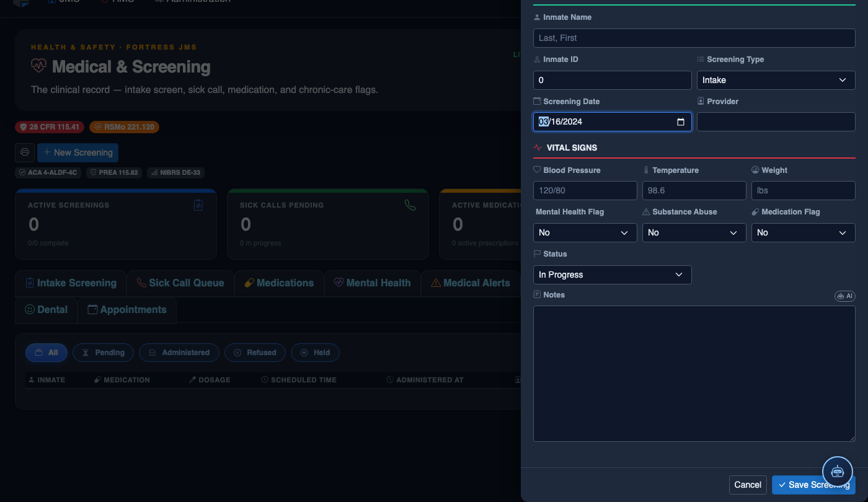The width and height of the screenshot is (868, 502).
Task: Click the 28 CFR 115.41 badge
Action: [50, 127]
